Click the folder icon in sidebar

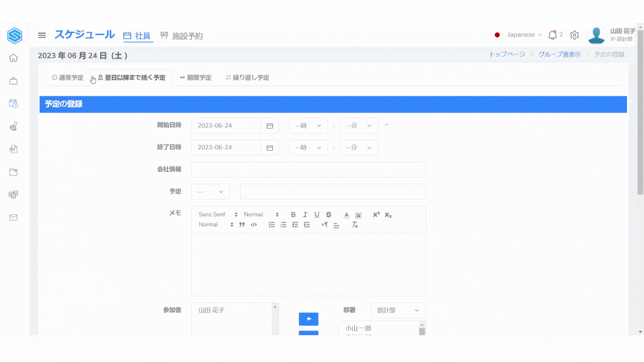(x=13, y=172)
